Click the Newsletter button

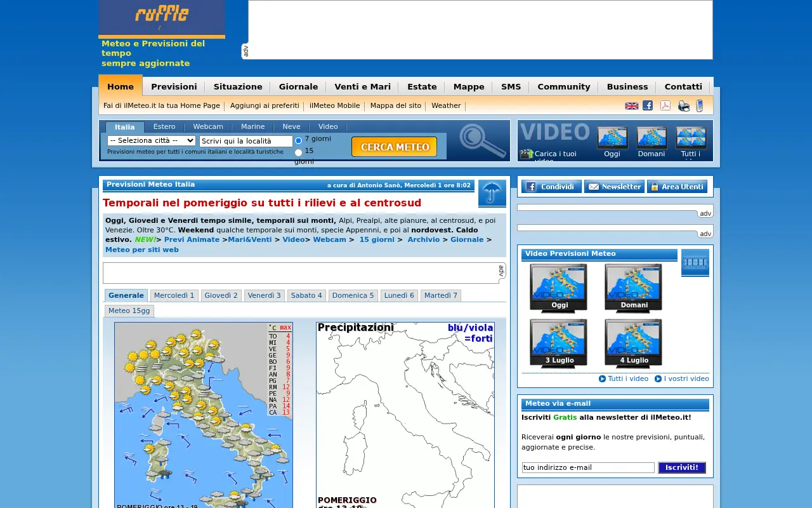[x=614, y=187]
